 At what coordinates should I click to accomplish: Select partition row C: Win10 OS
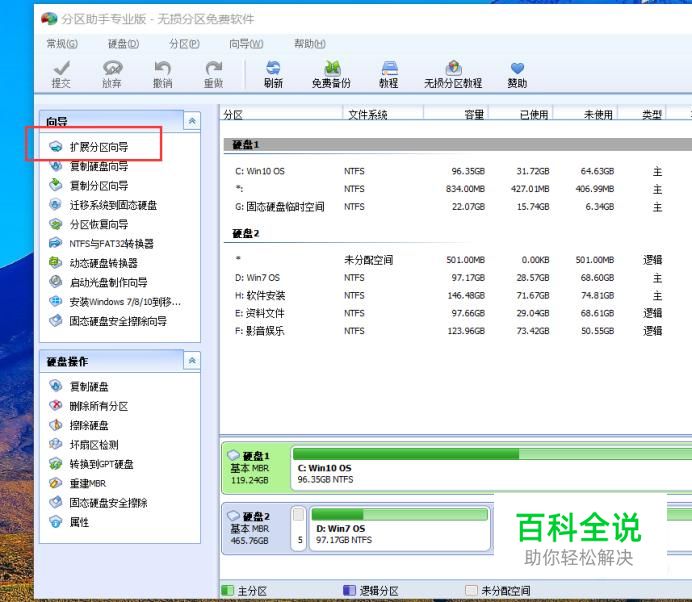[458, 171]
